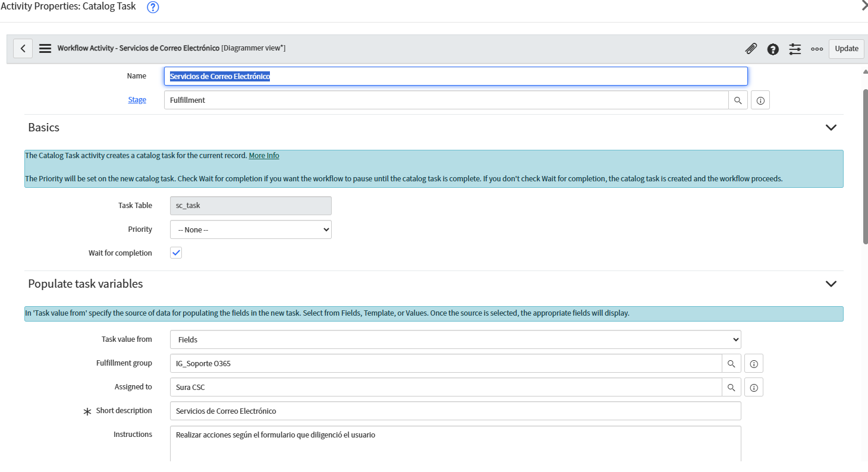The height and width of the screenshot is (472, 868).
Task: Click the Stage label link
Action: tap(137, 100)
